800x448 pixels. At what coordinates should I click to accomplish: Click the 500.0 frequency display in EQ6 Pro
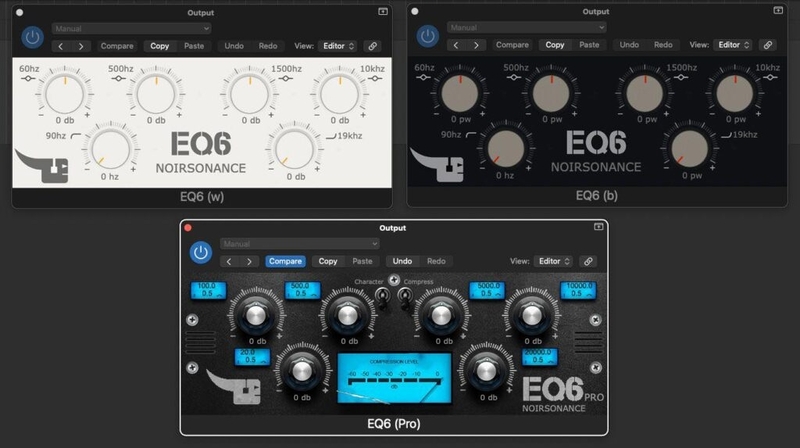pyautogui.click(x=303, y=290)
